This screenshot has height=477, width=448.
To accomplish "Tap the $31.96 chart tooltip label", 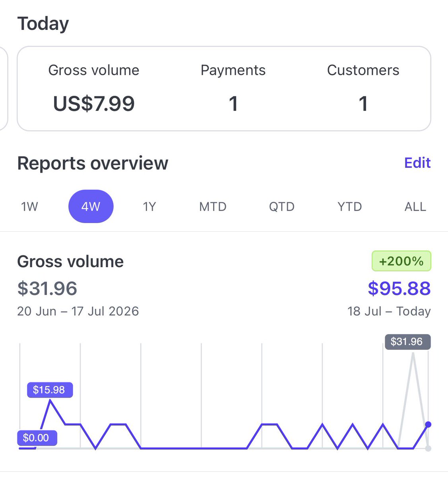I will pos(407,341).
